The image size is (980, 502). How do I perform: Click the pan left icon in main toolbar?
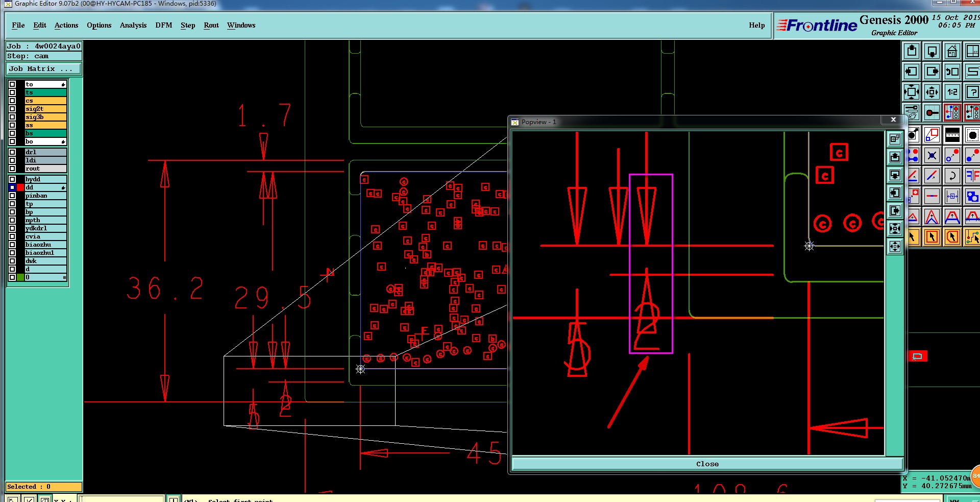[x=912, y=71]
